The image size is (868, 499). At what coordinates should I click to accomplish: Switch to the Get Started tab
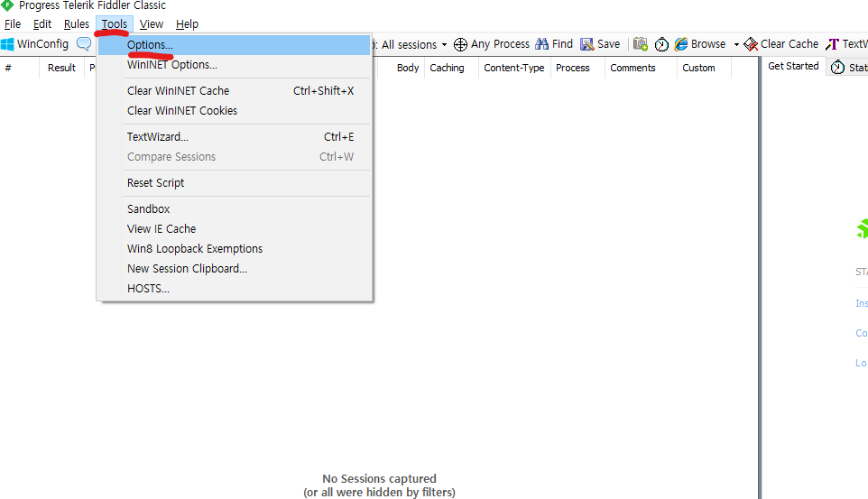793,66
